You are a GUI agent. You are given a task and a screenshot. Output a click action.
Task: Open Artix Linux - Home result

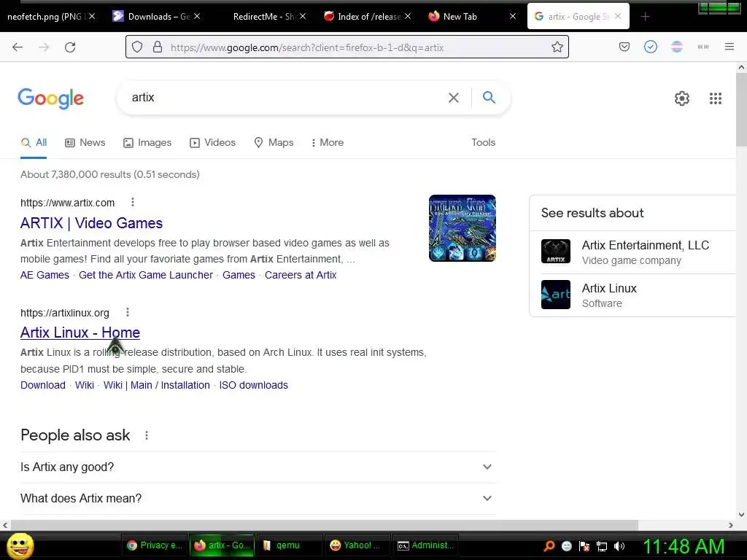80,332
